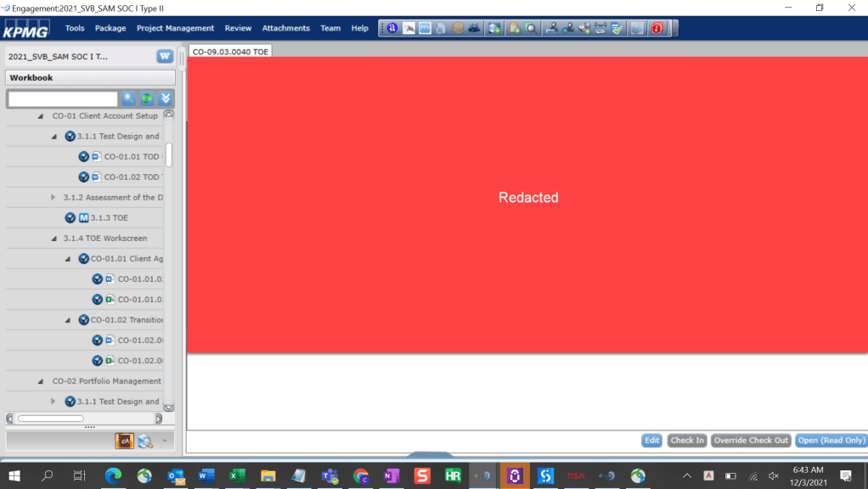The width and height of the screenshot is (868, 489).
Task: Expand 3.1.2 Assessment of the D node
Action: coord(54,198)
